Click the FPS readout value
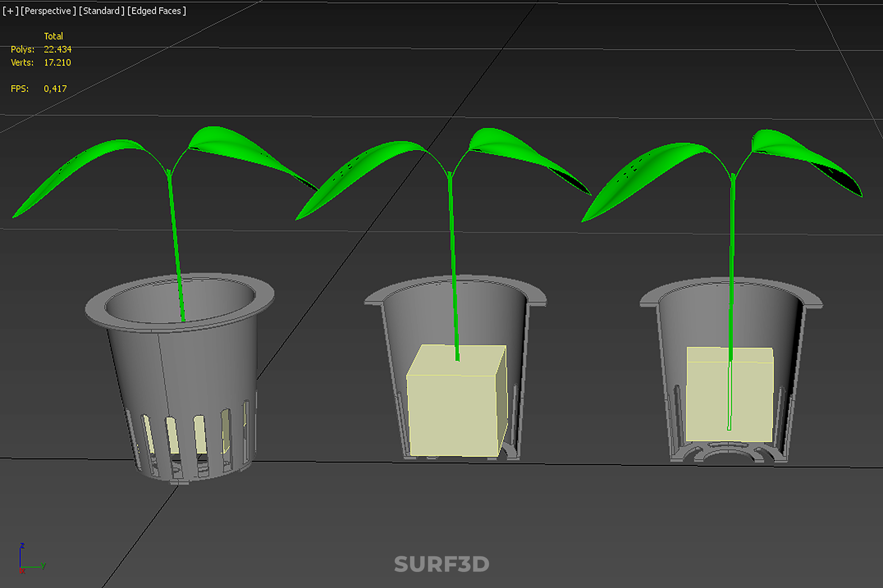Image resolution: width=883 pixels, height=588 pixels. tap(55, 89)
